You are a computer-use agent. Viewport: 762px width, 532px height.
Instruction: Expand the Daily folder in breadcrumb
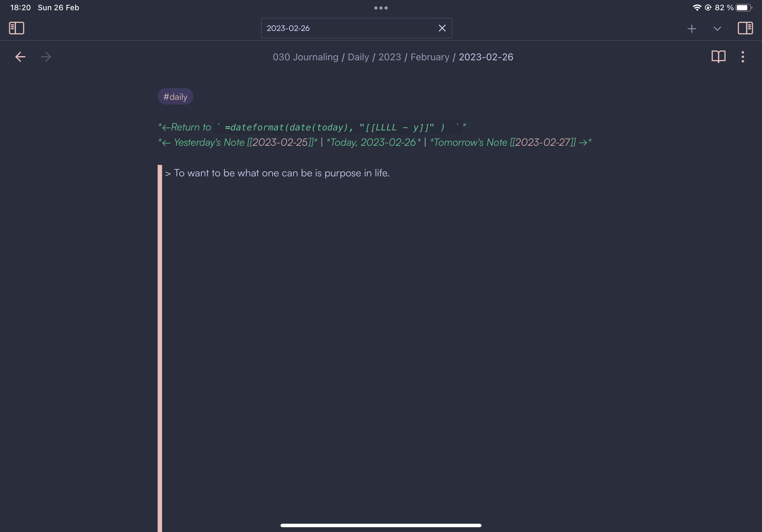(358, 57)
